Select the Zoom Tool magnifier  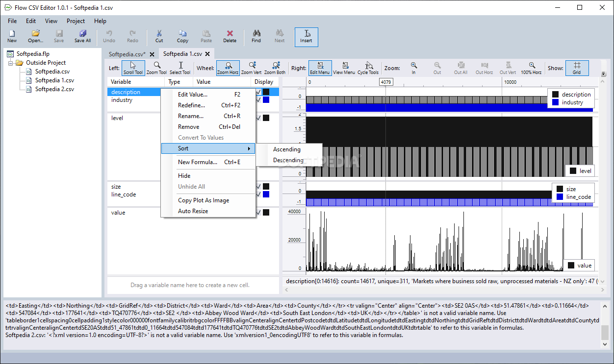[x=156, y=68]
